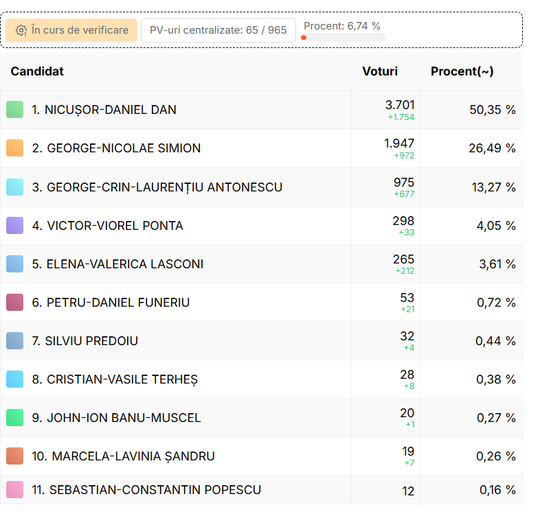Click the pink swatch for Sebastian-Constantin Popescu
Screen dimensions: 540x516
coord(15,489)
